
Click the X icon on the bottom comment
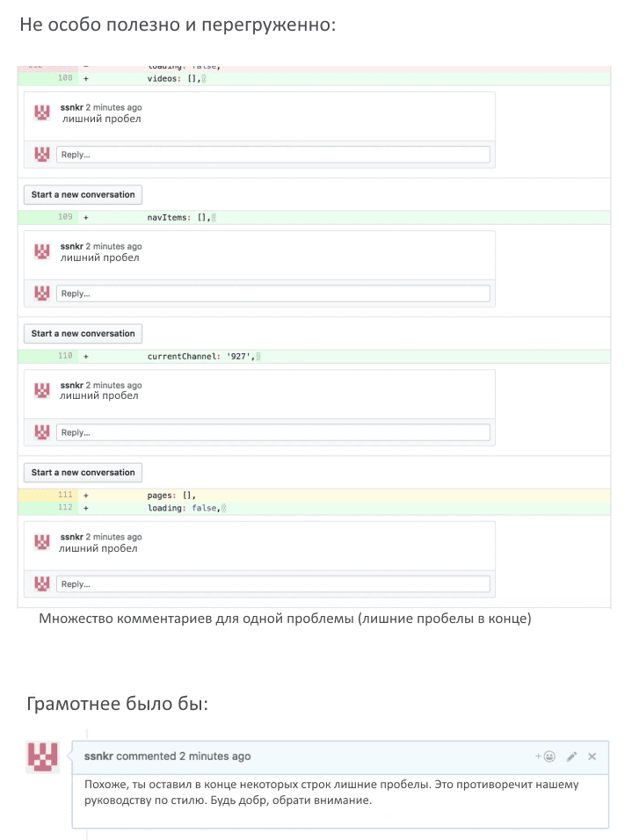(592, 756)
